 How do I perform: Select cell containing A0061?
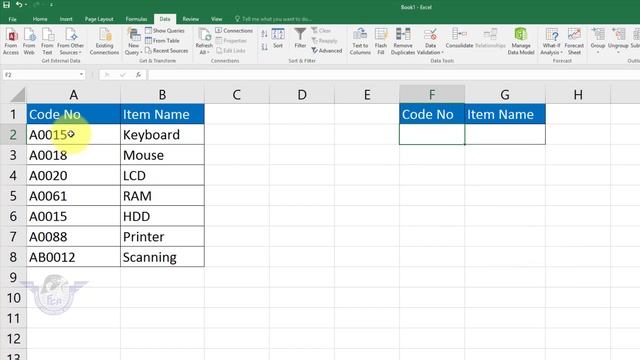73,196
